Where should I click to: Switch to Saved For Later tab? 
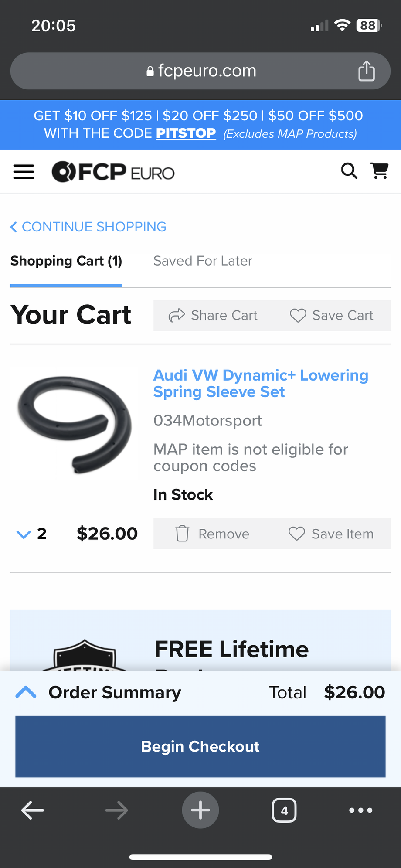point(203,261)
